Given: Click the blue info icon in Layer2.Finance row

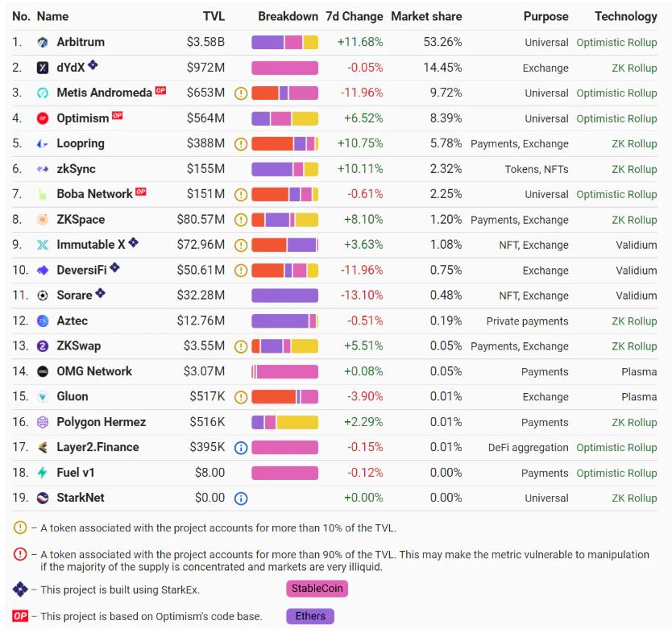Looking at the screenshot, I should pos(240,448).
